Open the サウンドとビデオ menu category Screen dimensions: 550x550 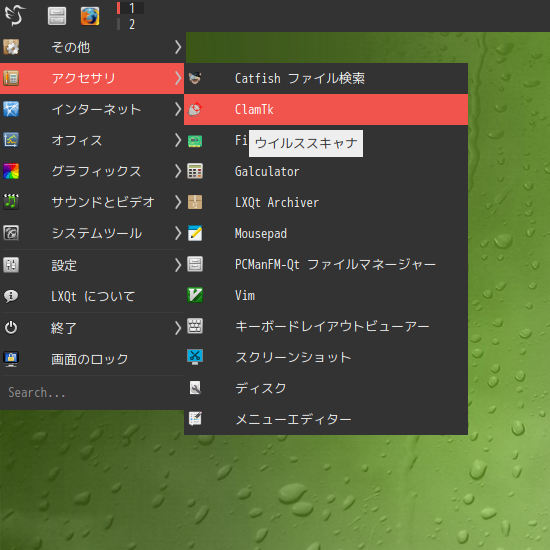(x=92, y=202)
